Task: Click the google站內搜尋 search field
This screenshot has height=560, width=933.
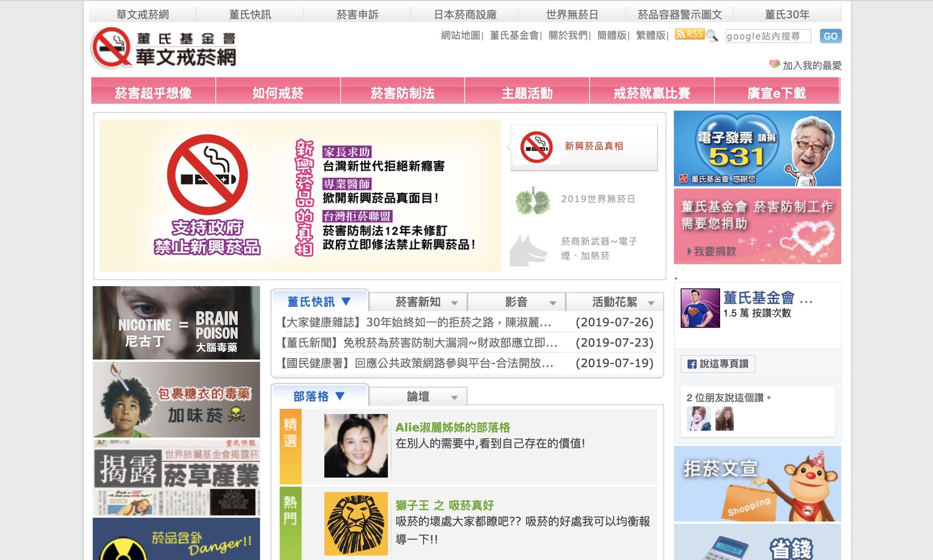Action: pyautogui.click(x=768, y=36)
